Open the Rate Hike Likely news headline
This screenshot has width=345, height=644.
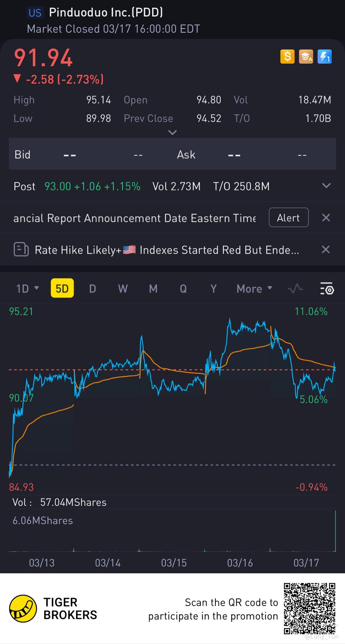167,250
